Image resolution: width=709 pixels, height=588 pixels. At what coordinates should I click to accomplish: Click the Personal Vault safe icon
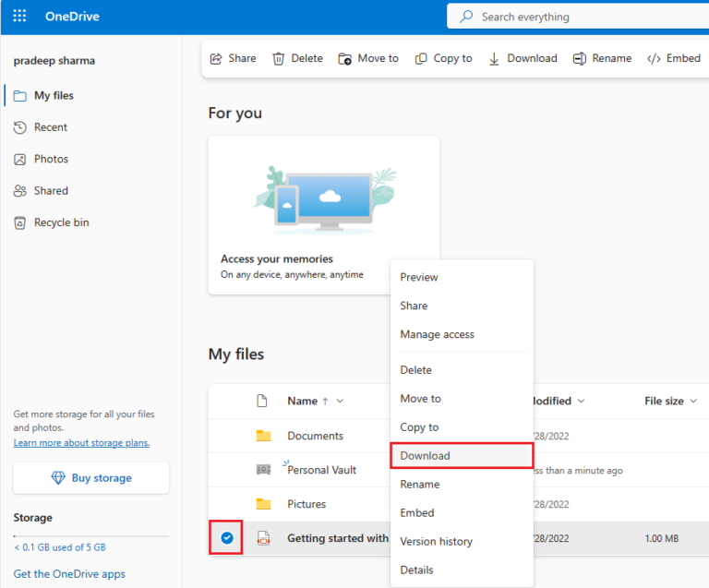[264, 470]
